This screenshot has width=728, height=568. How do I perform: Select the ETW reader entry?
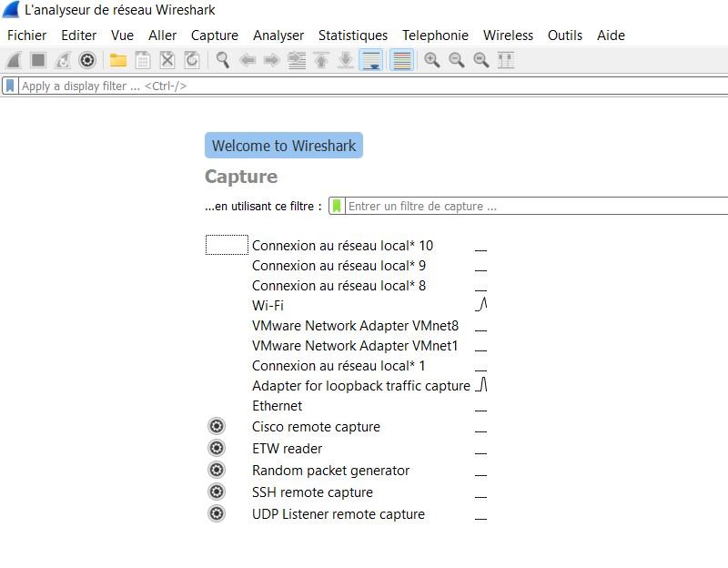287,448
